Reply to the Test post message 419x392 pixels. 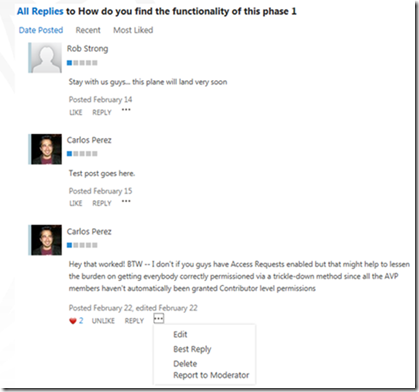tap(102, 203)
